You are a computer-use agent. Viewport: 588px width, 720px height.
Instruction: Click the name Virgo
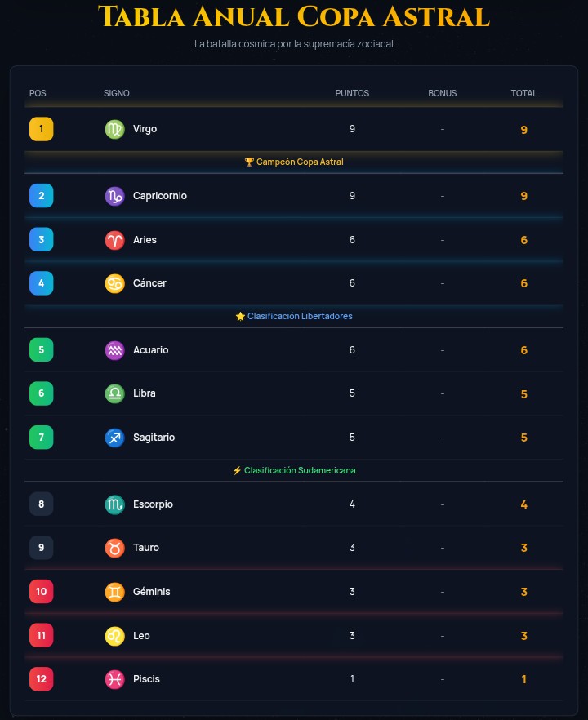coord(145,129)
